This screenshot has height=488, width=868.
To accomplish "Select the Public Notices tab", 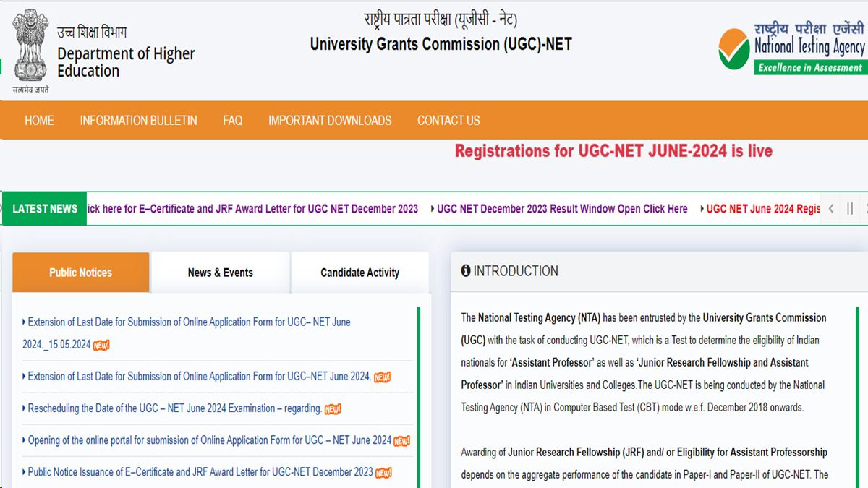I will (x=80, y=273).
